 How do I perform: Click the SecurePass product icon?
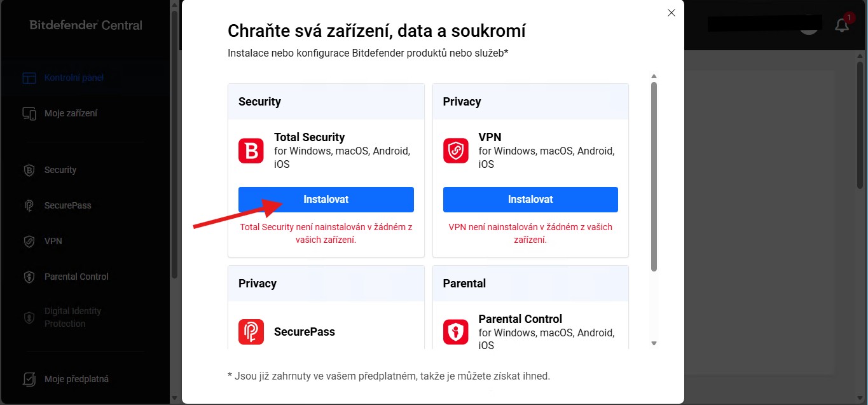pyautogui.click(x=251, y=332)
